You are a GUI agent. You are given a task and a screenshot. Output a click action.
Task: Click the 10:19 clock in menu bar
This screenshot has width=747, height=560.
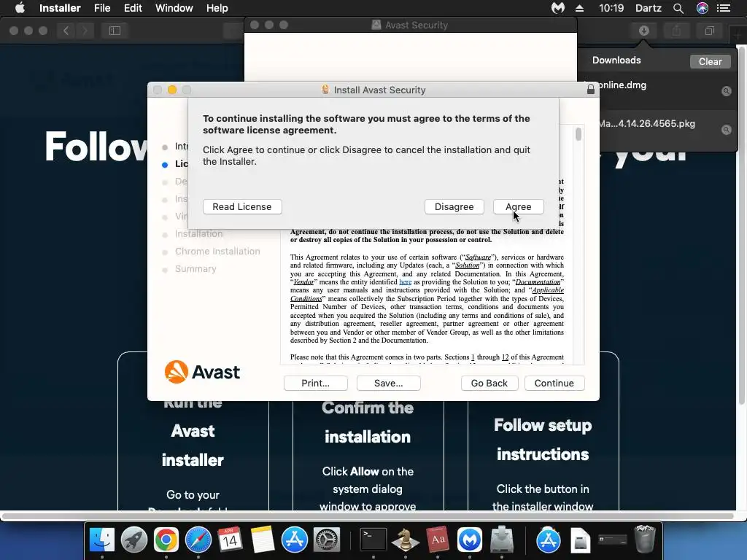coord(611,8)
